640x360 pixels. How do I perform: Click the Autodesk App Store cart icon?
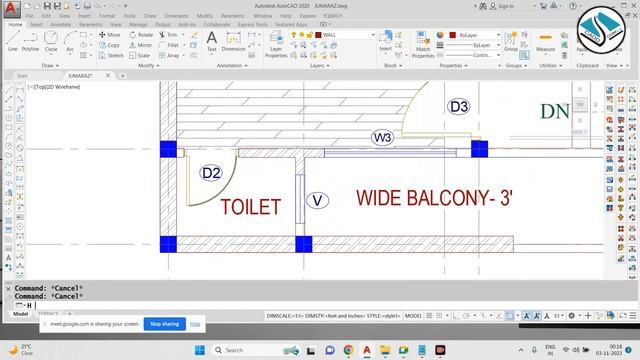543,6
